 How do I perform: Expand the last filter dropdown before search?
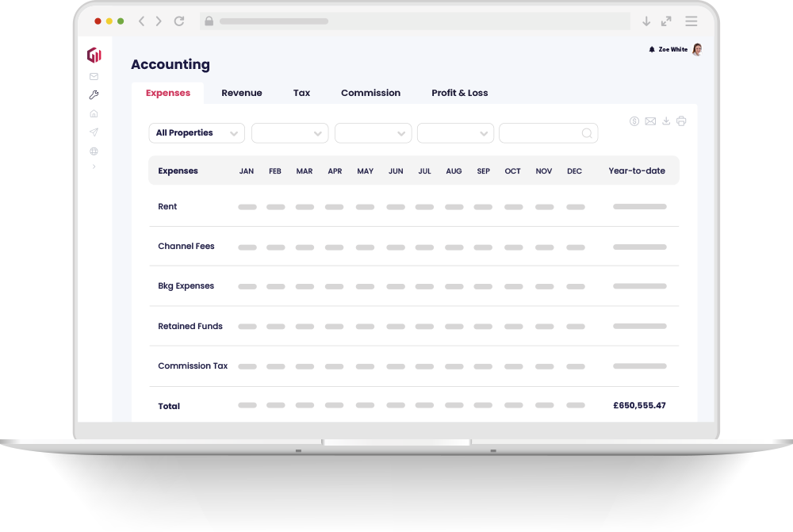click(x=455, y=133)
